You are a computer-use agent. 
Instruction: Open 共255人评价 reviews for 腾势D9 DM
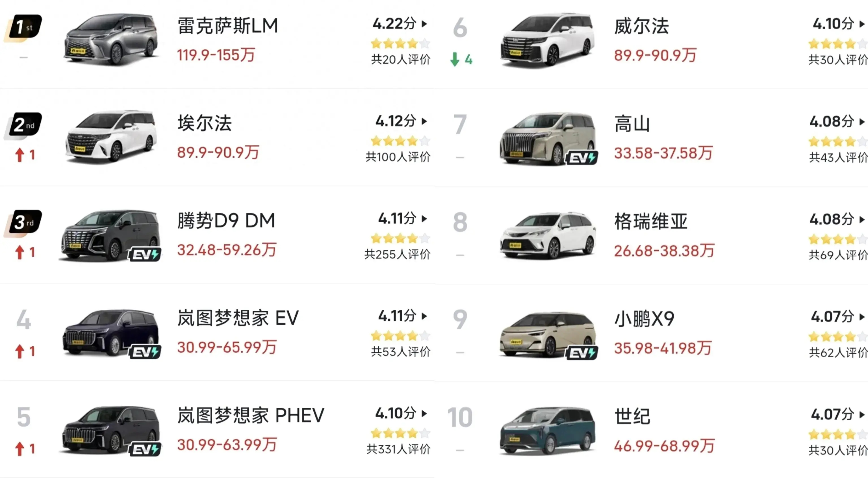[x=397, y=254]
